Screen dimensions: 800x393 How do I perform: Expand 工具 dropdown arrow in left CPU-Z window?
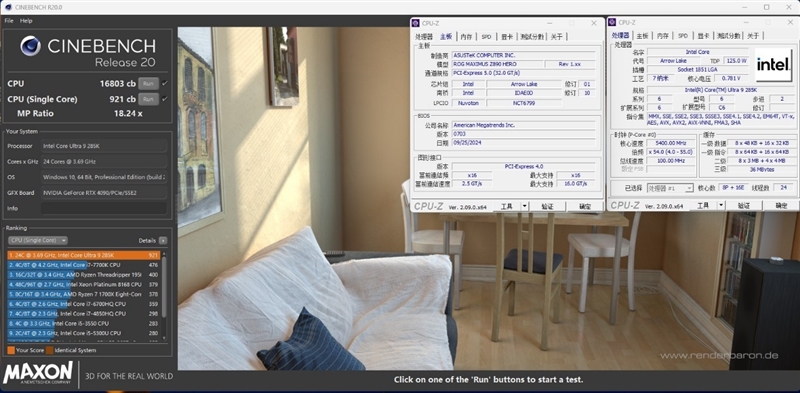point(524,206)
